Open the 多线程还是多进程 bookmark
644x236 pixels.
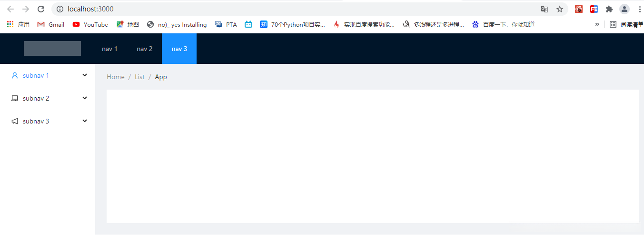click(x=434, y=24)
